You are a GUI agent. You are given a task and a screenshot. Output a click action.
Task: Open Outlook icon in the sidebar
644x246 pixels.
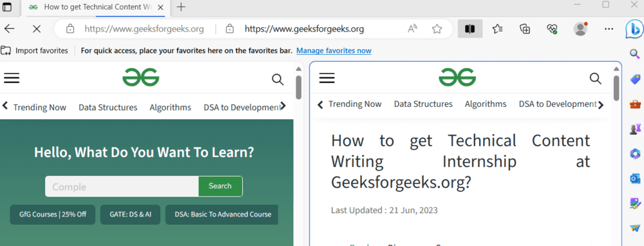[635, 178]
